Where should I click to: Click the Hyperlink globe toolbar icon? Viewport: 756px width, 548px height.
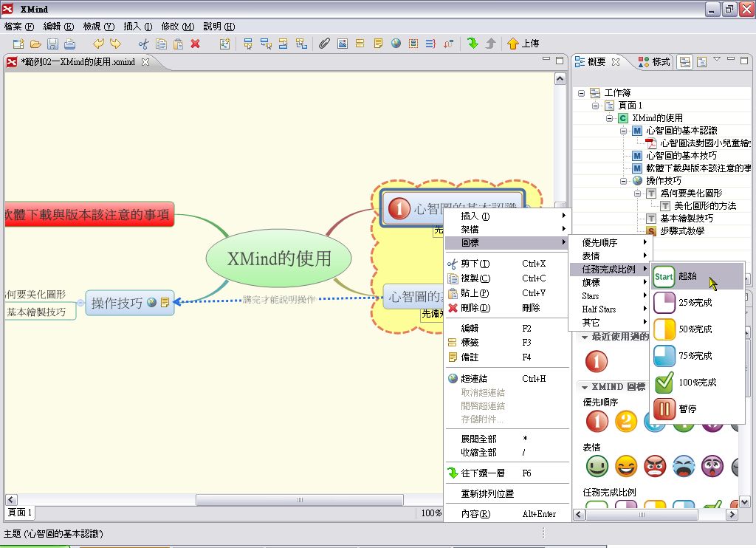[396, 44]
